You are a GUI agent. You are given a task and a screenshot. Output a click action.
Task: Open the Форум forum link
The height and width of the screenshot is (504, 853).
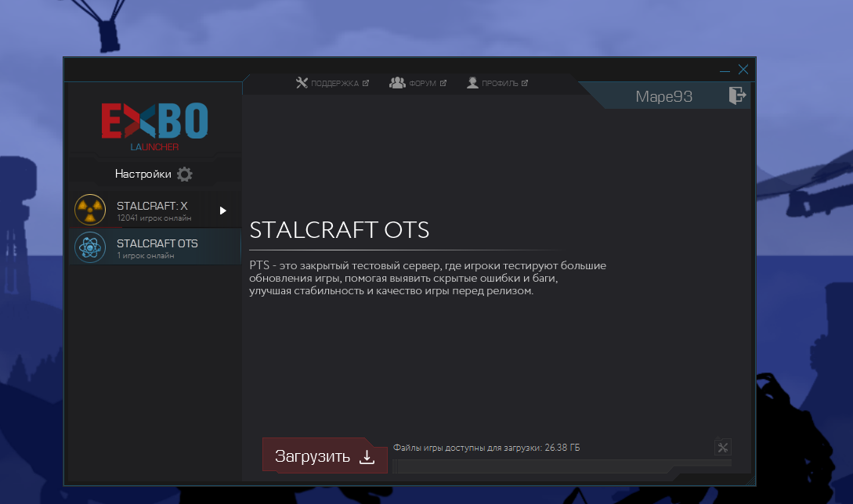click(417, 83)
